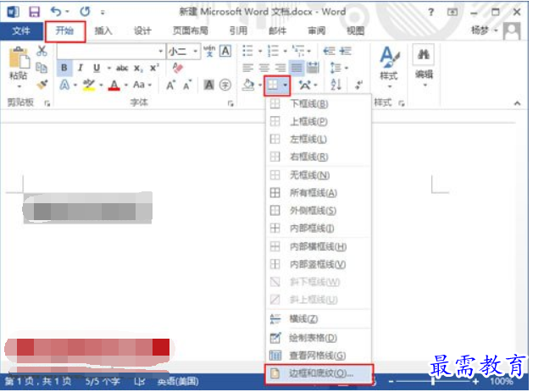The width and height of the screenshot is (533, 392).
Task: Justify paragraph text
Action: [297, 68]
